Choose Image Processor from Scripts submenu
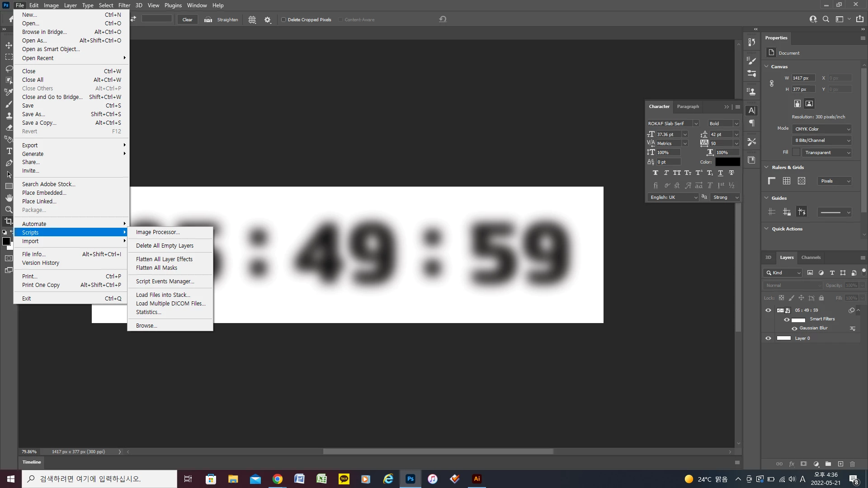Viewport: 868px width, 488px height. (x=157, y=232)
